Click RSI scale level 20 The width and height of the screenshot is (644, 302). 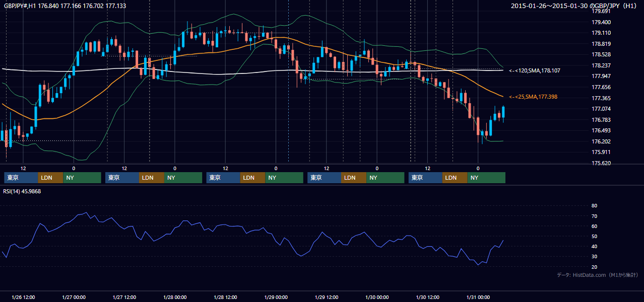[595, 267]
